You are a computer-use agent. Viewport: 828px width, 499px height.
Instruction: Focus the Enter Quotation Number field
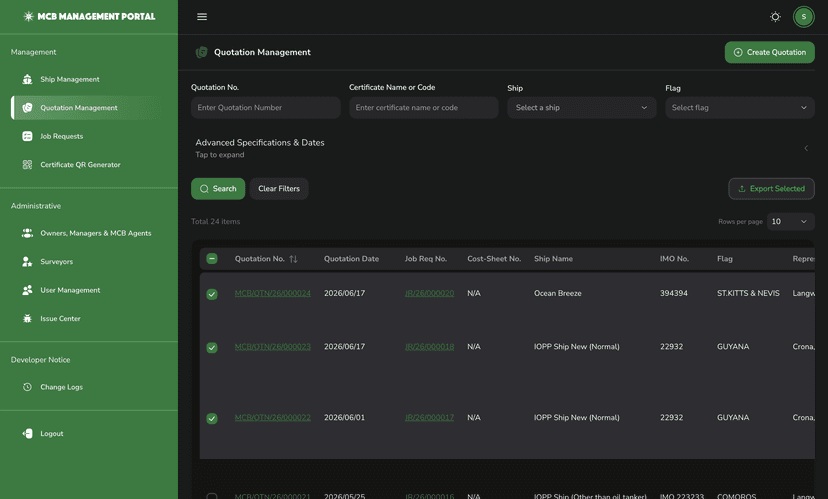(x=266, y=108)
